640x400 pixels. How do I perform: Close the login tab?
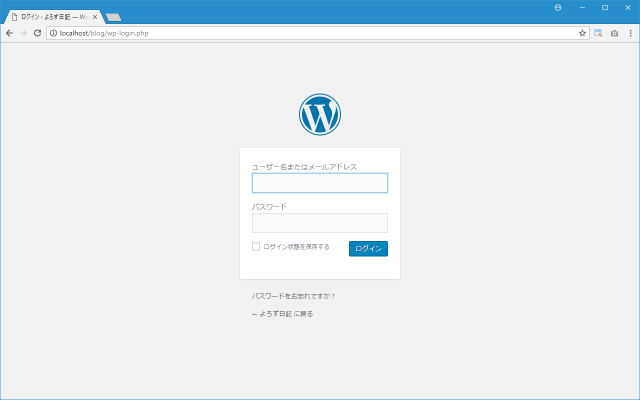tap(95, 17)
